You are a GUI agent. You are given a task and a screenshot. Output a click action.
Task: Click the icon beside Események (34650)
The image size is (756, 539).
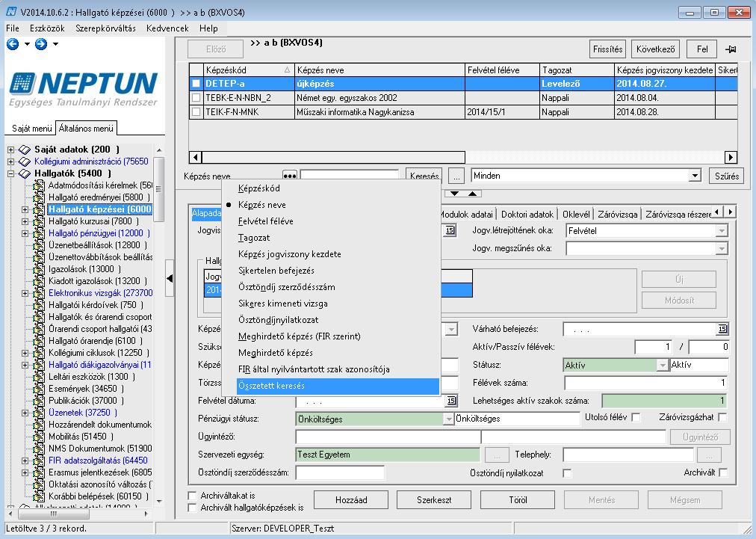39,389
